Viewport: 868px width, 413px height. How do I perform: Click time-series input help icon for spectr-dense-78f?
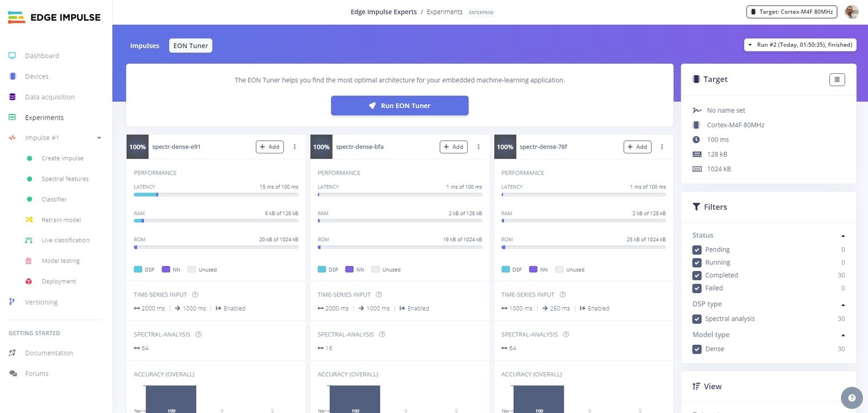coord(563,295)
